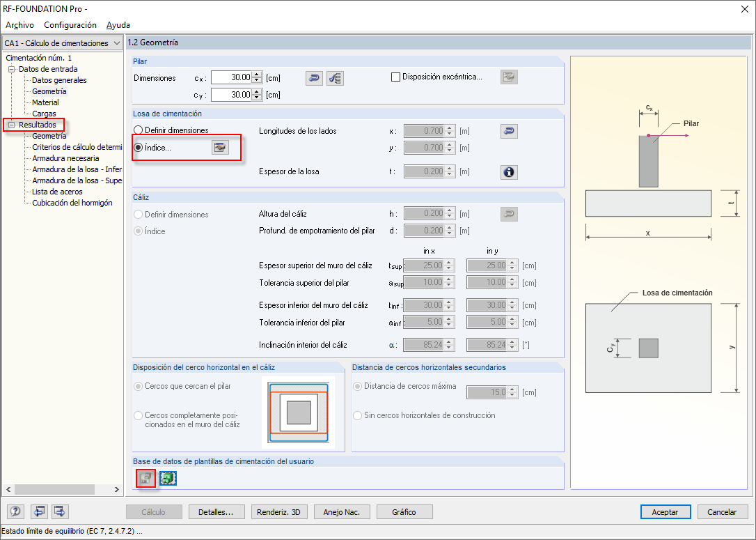Click the green load foundation template icon
The width and height of the screenshot is (756, 540).
coord(168,478)
